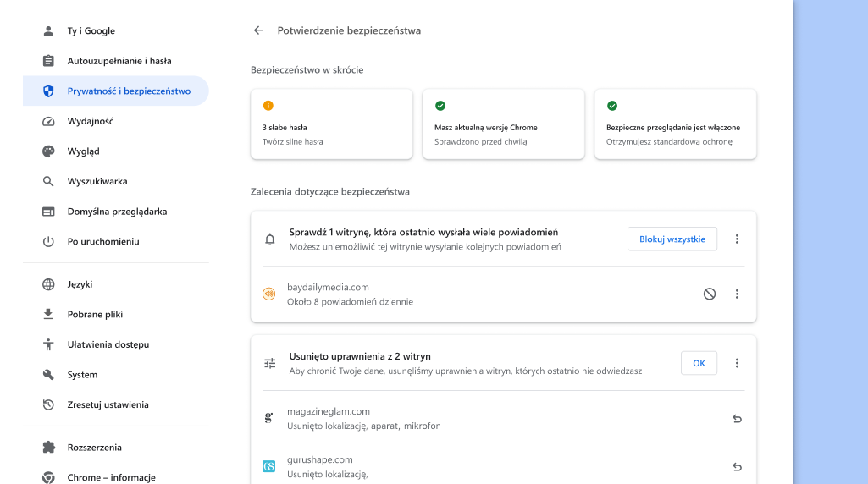Go back using the arrow next to Potwierdzenie bezpieczeństwa

point(258,30)
